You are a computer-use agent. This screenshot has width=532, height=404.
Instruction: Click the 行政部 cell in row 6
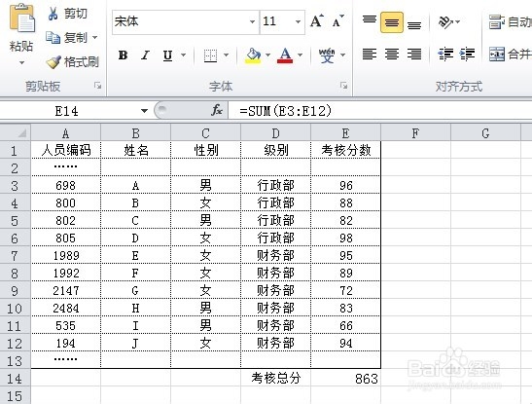tap(275, 238)
